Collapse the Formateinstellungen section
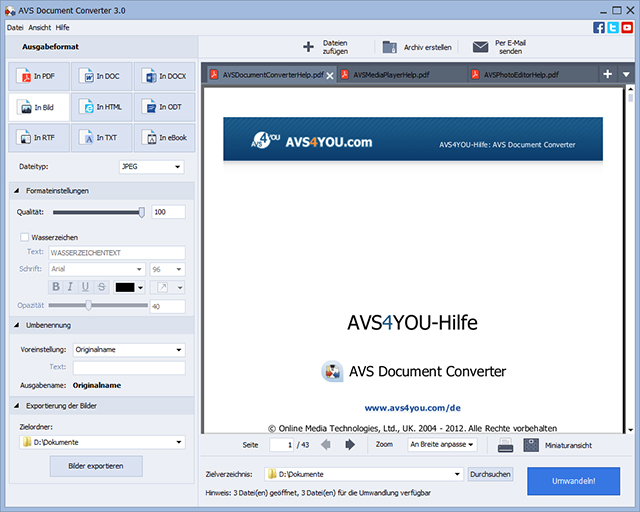This screenshot has width=640, height=512. [17, 191]
